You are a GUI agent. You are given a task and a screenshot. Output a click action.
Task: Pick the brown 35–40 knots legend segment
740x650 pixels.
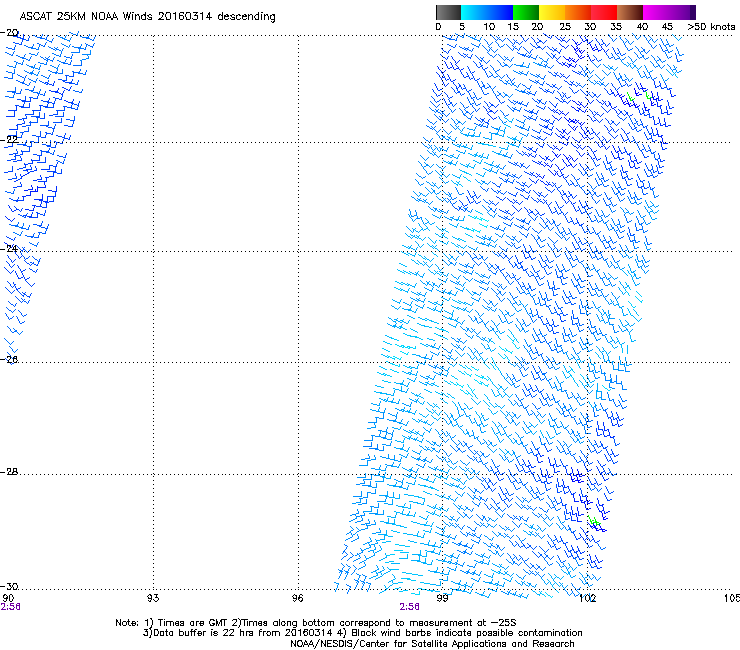630,12
